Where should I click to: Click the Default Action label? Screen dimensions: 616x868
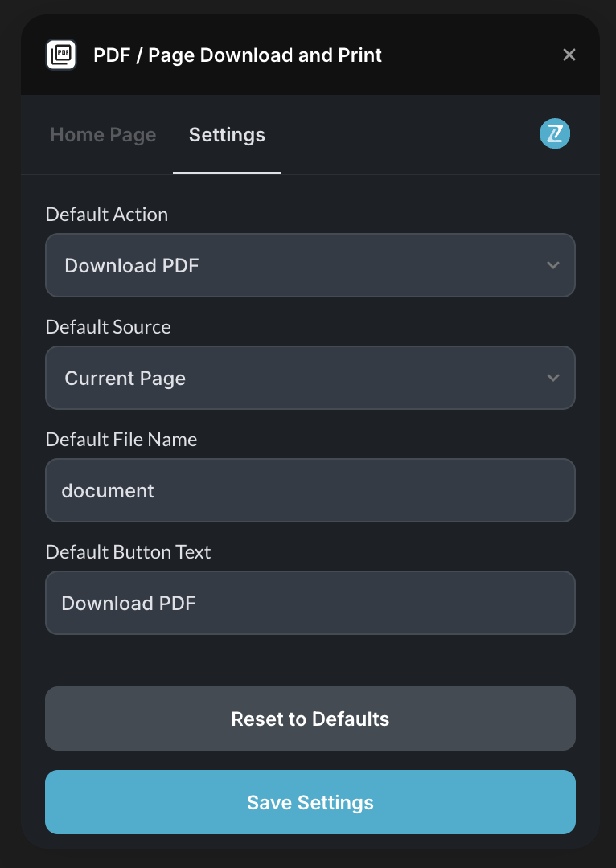(107, 215)
